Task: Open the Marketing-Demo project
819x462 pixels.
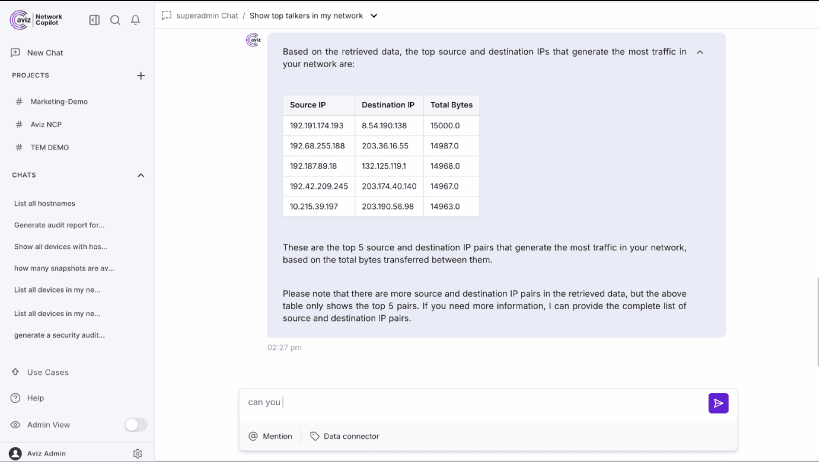Action: coord(58,102)
